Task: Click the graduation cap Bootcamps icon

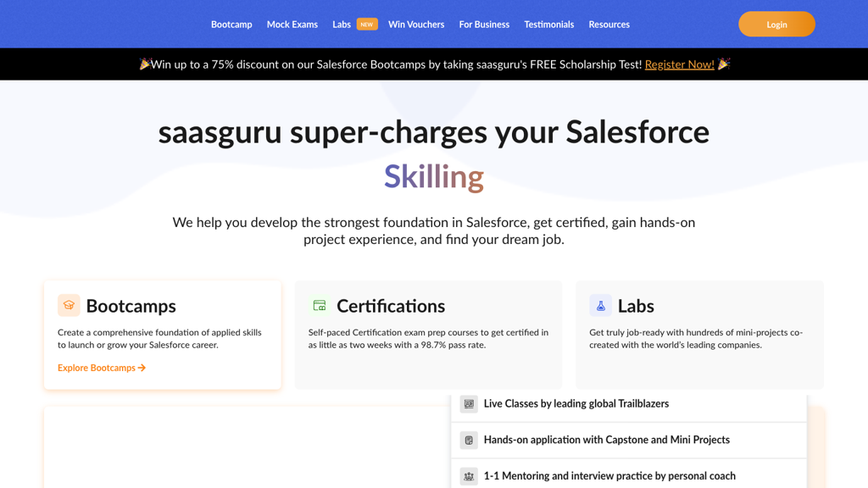Action: pyautogui.click(x=68, y=305)
